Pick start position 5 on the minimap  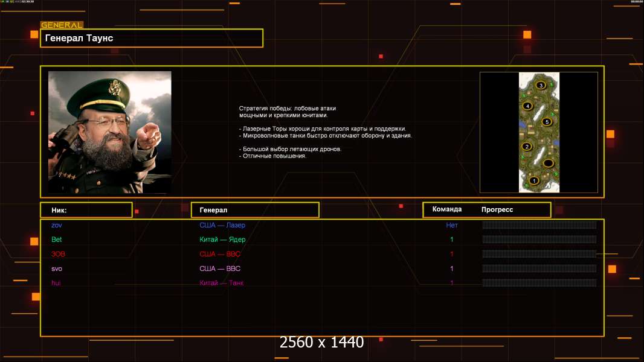[x=547, y=122]
